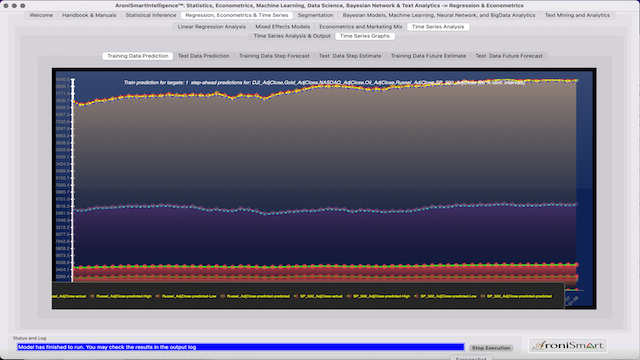Viewport: 640px width, 360px height.
Task: Click the window close button
Action: 6,6
